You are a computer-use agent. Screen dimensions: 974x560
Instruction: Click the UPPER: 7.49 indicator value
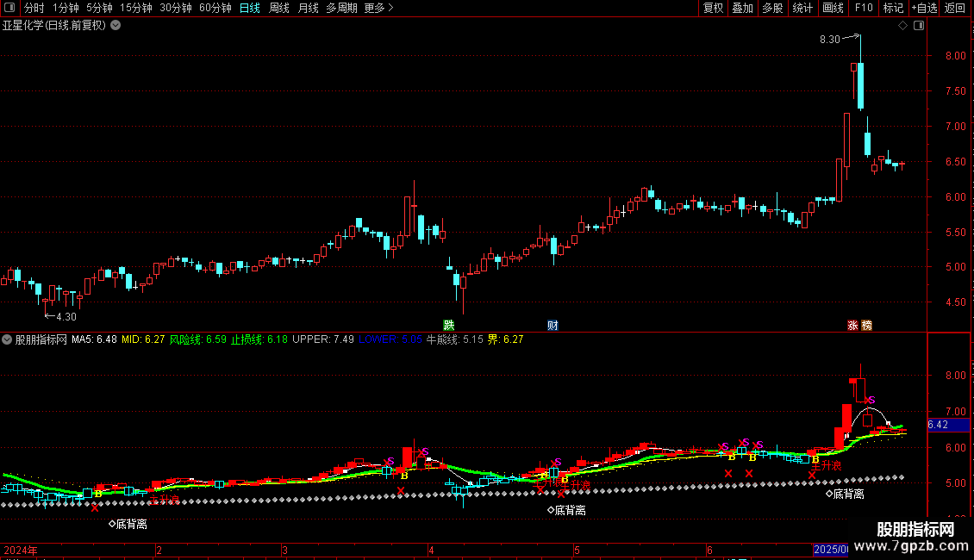[x=323, y=339]
